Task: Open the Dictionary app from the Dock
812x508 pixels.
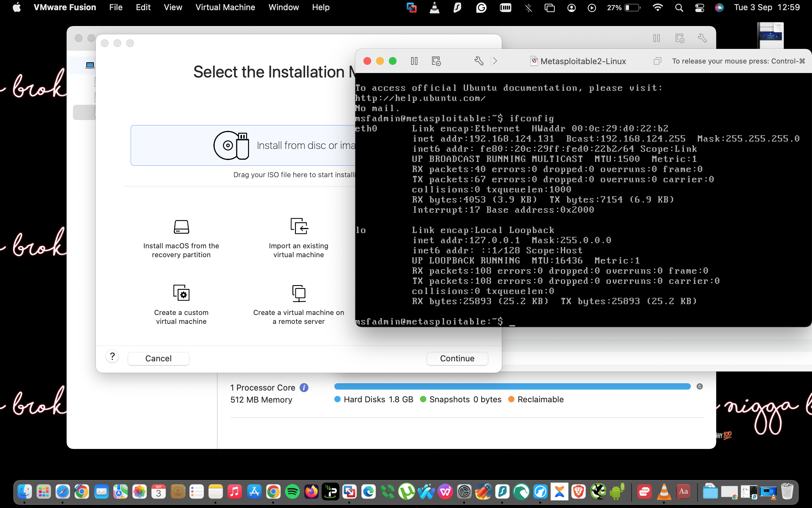Action: point(684,492)
